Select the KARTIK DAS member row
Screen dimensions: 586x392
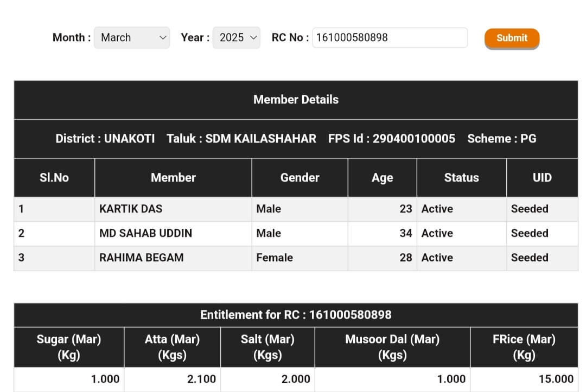click(131, 209)
